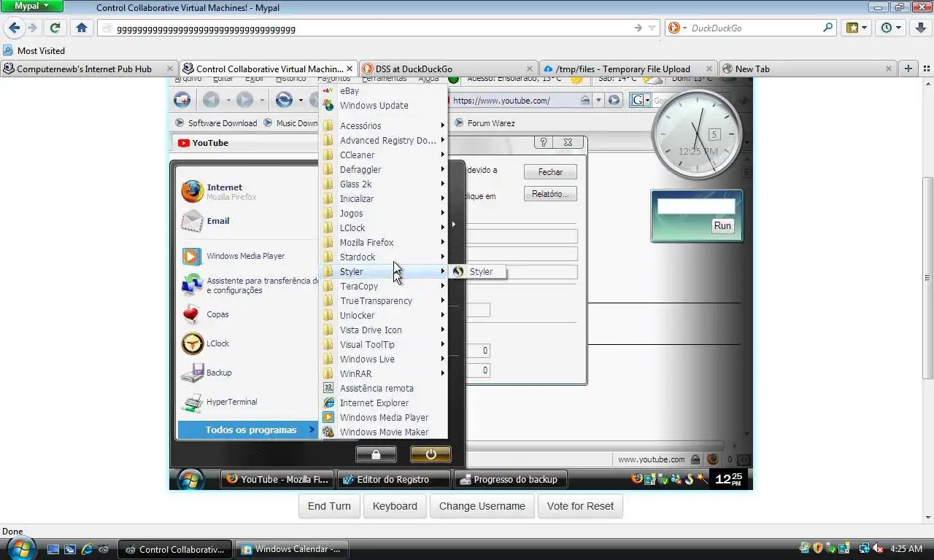This screenshot has width=934, height=560.
Task: Go to Mypal home page
Action: [82, 28]
